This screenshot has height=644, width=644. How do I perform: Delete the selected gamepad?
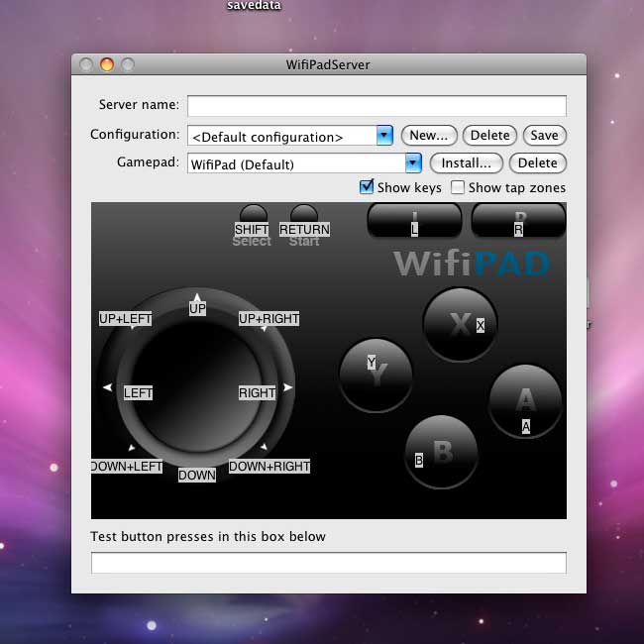(538, 163)
